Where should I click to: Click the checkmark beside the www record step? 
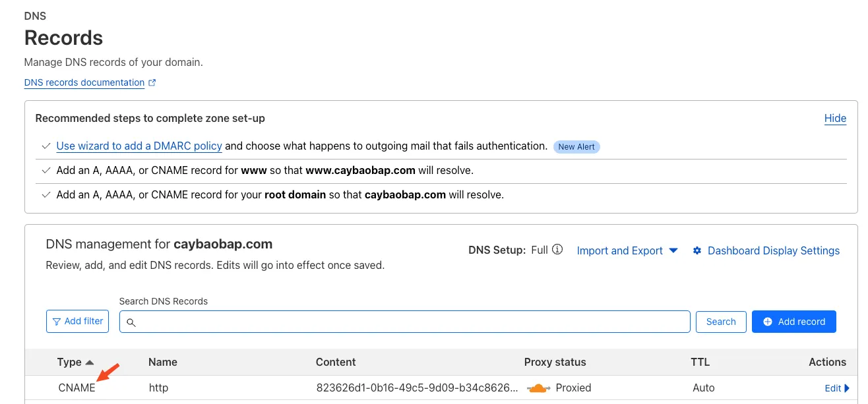tap(46, 170)
